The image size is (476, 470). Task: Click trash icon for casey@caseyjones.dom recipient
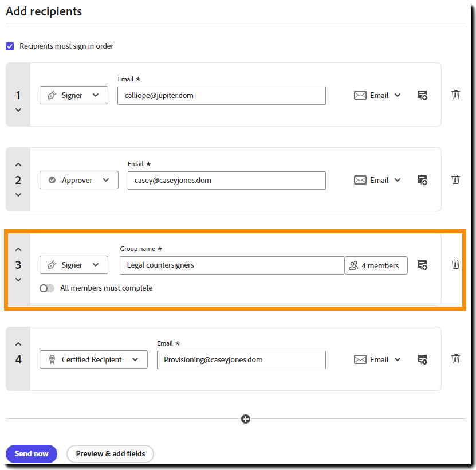455,180
